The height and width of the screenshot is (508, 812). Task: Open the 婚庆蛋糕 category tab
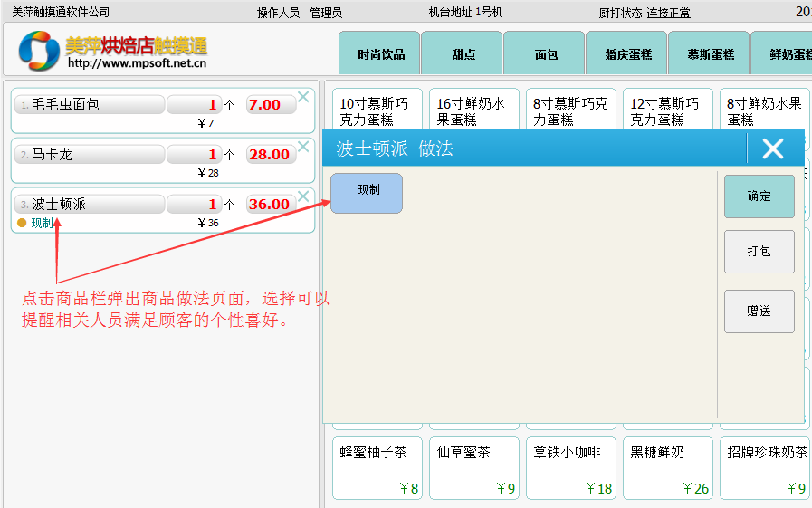(x=628, y=53)
